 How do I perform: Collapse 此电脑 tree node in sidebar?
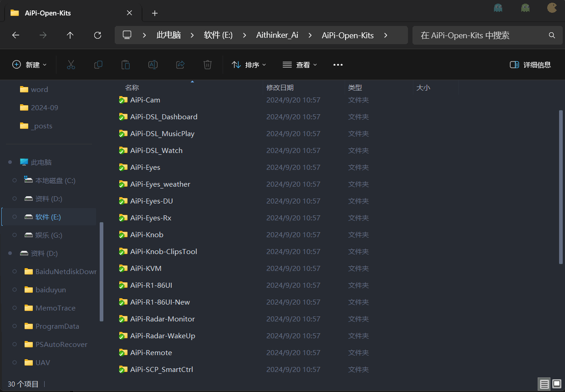pos(10,162)
